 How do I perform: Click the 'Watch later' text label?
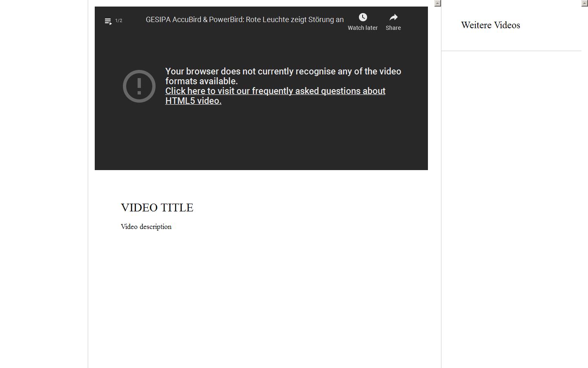pyautogui.click(x=363, y=28)
